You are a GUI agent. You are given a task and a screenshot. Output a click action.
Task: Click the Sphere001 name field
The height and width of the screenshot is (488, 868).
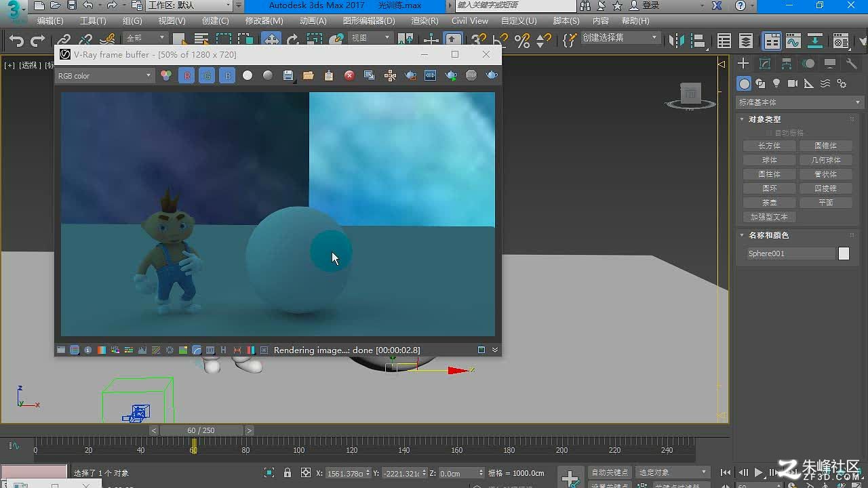pyautogui.click(x=791, y=253)
